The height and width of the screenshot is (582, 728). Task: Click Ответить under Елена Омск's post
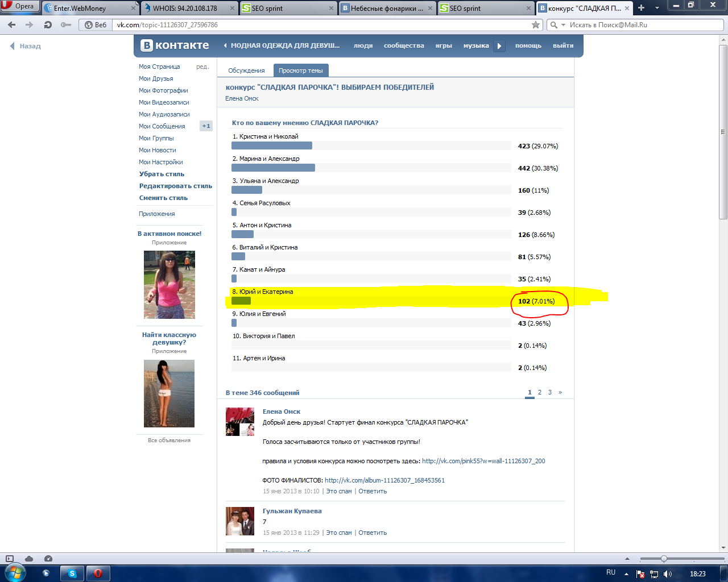point(373,491)
